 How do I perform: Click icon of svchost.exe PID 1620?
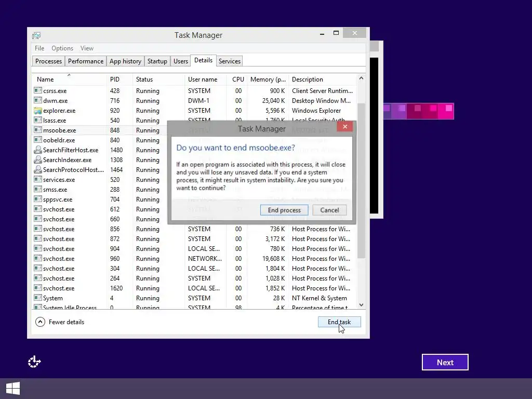tap(37, 288)
